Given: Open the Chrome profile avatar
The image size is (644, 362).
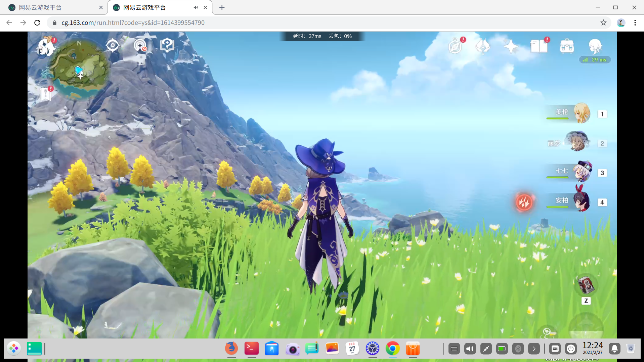Looking at the screenshot, I should (621, 22).
